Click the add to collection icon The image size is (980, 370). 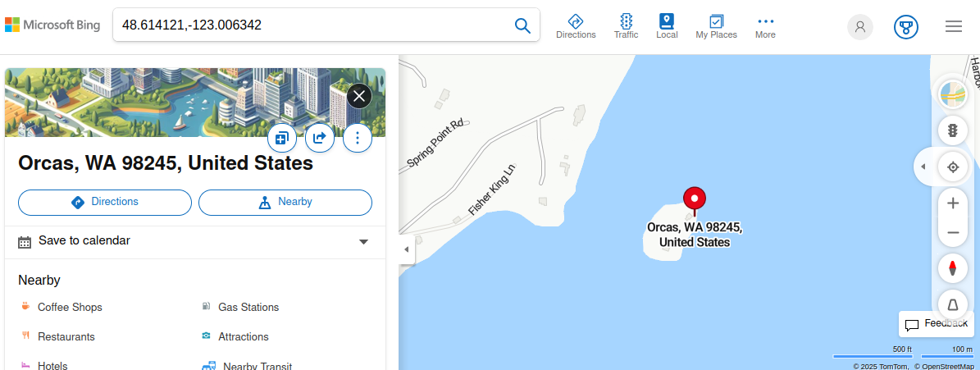pos(281,138)
